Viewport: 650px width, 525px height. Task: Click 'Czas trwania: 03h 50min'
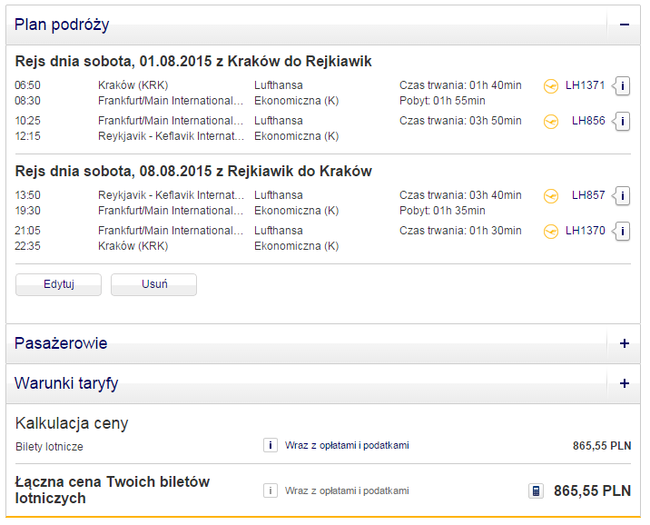(x=460, y=121)
